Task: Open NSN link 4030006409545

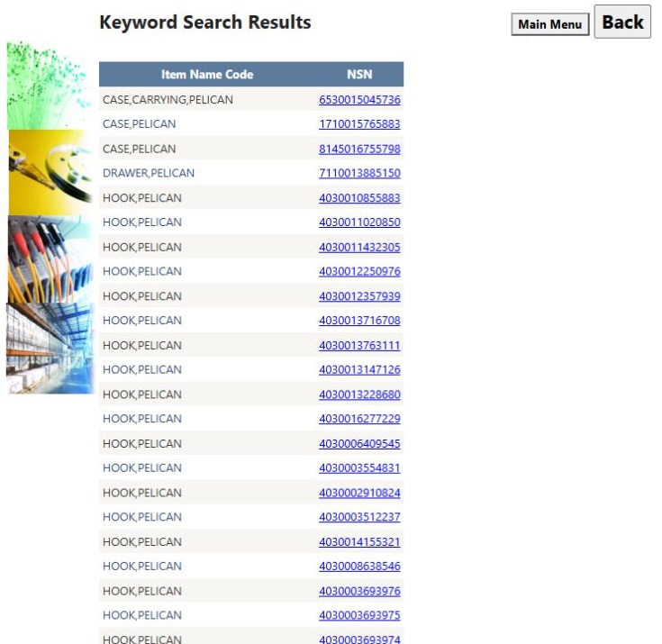Action: tap(359, 443)
